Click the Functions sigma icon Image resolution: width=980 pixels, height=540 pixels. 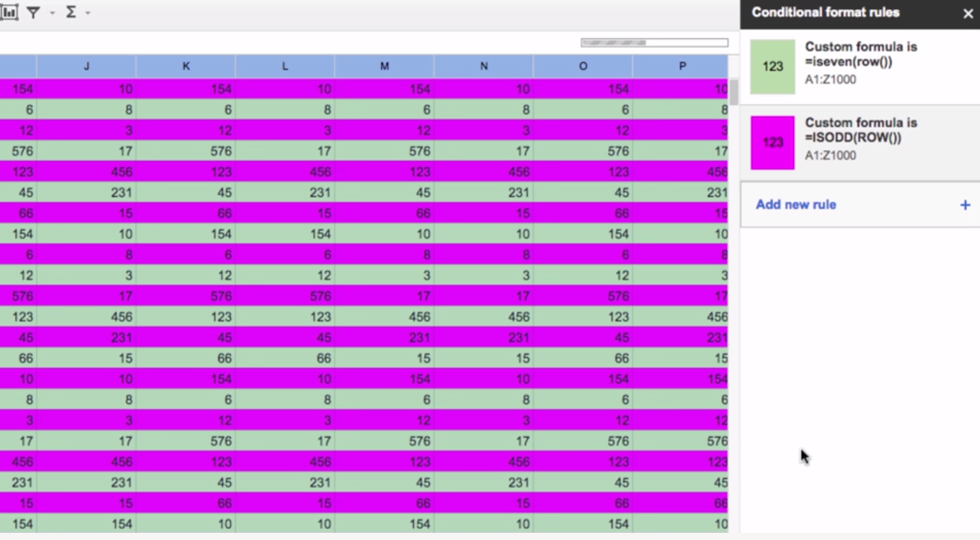tap(72, 12)
